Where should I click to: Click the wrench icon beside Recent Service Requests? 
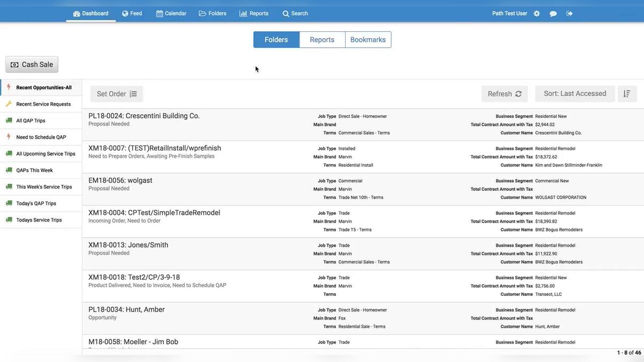pyautogui.click(x=9, y=104)
